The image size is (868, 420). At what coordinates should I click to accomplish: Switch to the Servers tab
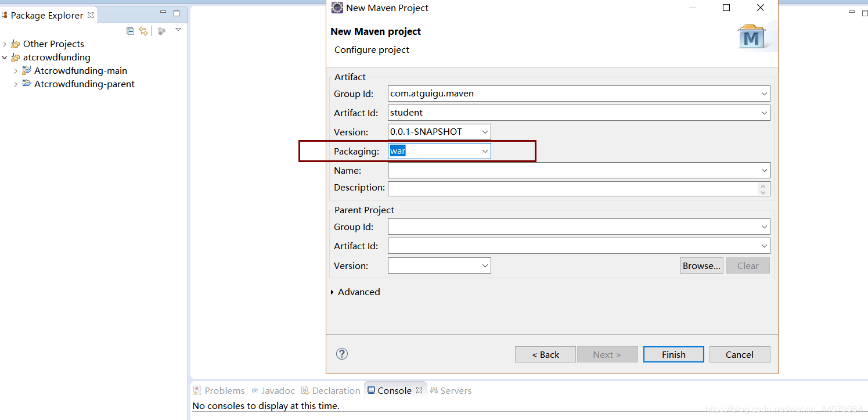451,390
